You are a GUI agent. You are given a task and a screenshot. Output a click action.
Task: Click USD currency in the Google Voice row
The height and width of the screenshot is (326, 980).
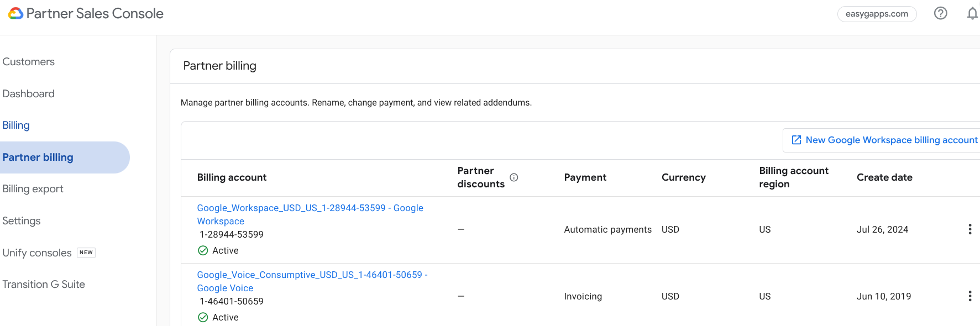(670, 296)
